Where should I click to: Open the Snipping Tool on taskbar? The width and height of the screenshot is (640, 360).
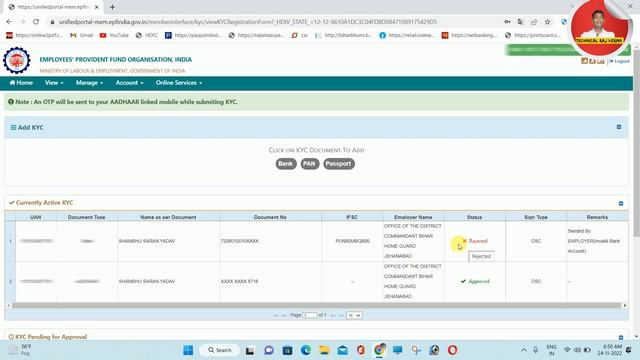click(x=416, y=350)
